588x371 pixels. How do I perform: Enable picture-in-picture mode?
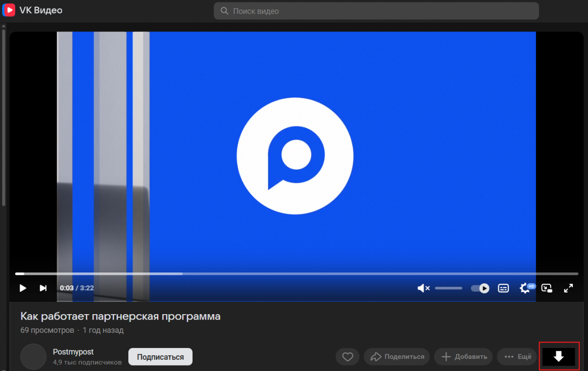click(547, 288)
